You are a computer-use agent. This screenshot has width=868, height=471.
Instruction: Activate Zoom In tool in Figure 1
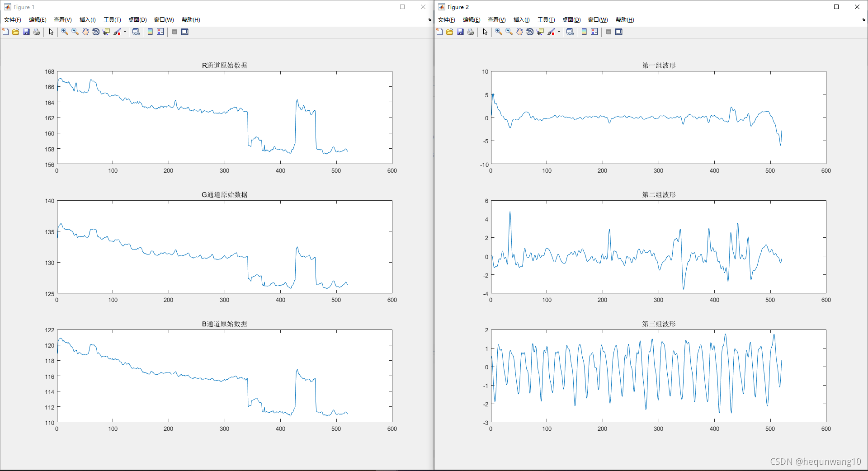coord(65,32)
